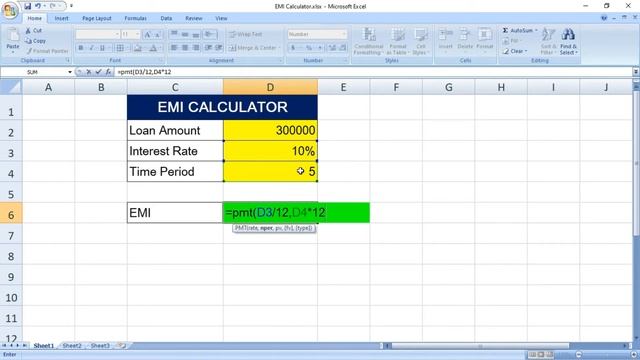Activate the Format Painter

47,51
